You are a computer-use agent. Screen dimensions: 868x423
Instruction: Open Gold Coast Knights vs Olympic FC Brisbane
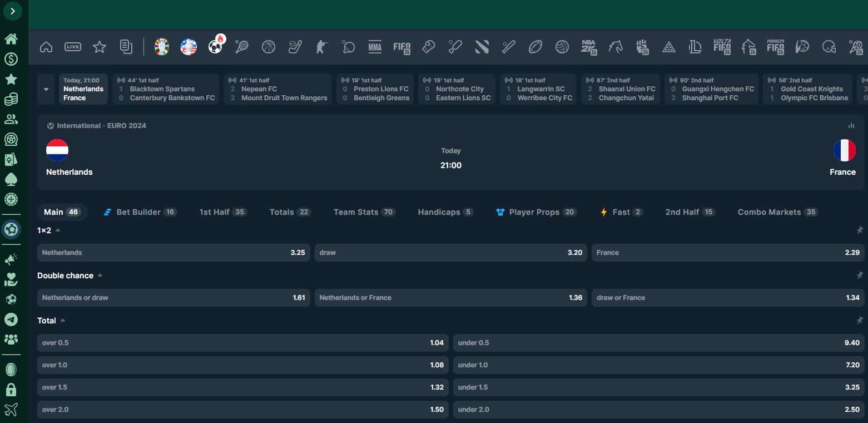click(807, 89)
